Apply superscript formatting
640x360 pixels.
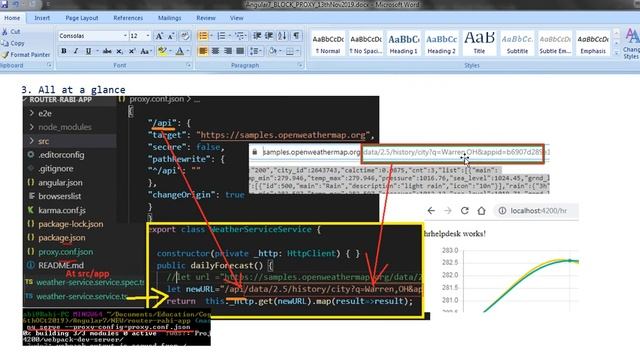point(132,51)
